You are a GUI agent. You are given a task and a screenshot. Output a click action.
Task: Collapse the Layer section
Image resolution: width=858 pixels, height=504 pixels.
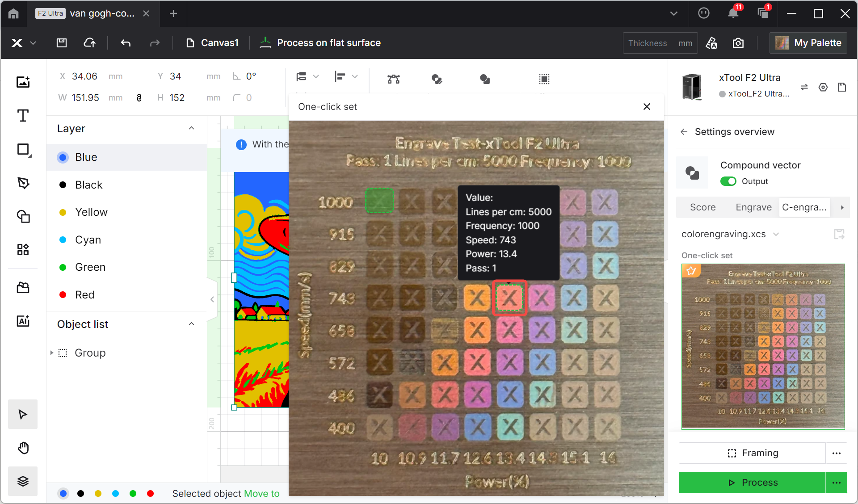(x=192, y=129)
